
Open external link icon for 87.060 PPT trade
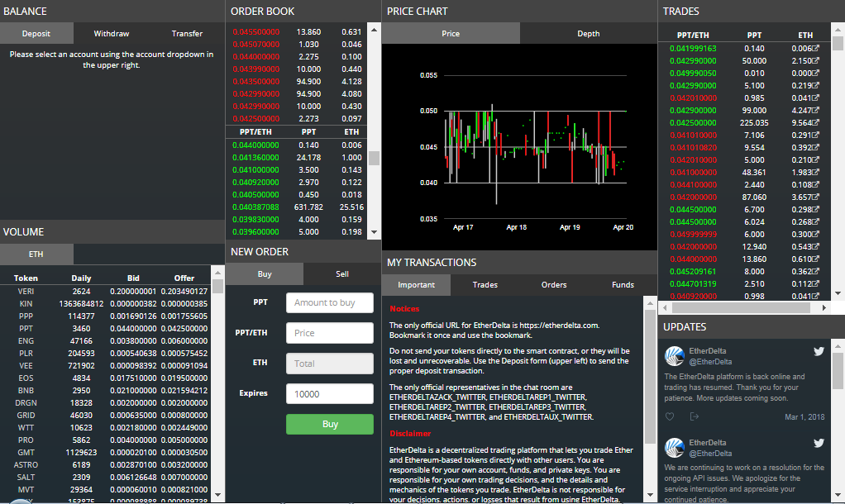click(x=816, y=197)
